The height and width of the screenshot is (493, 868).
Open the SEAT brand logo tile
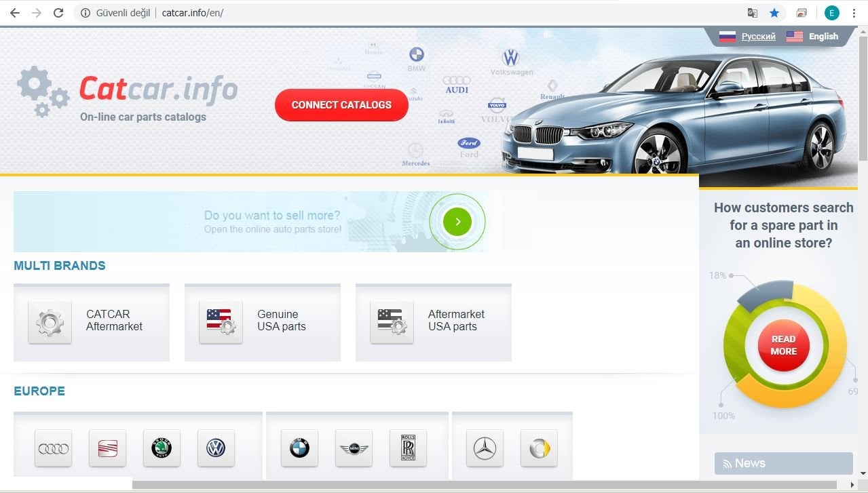(107, 448)
